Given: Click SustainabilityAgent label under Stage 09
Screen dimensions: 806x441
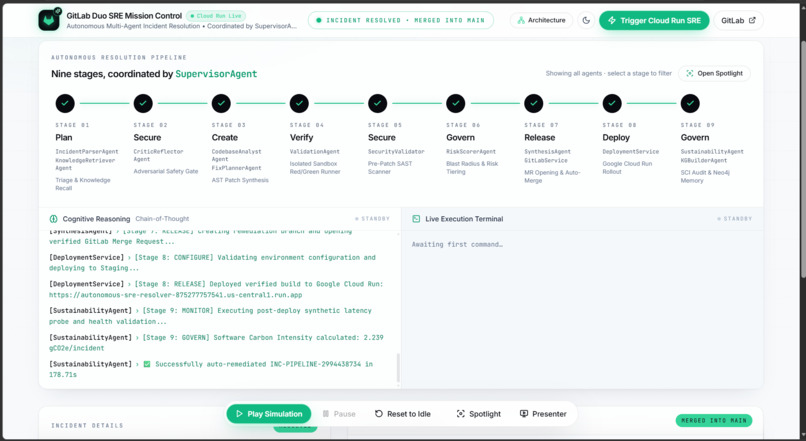Looking at the screenshot, I should pyautogui.click(x=712, y=152).
